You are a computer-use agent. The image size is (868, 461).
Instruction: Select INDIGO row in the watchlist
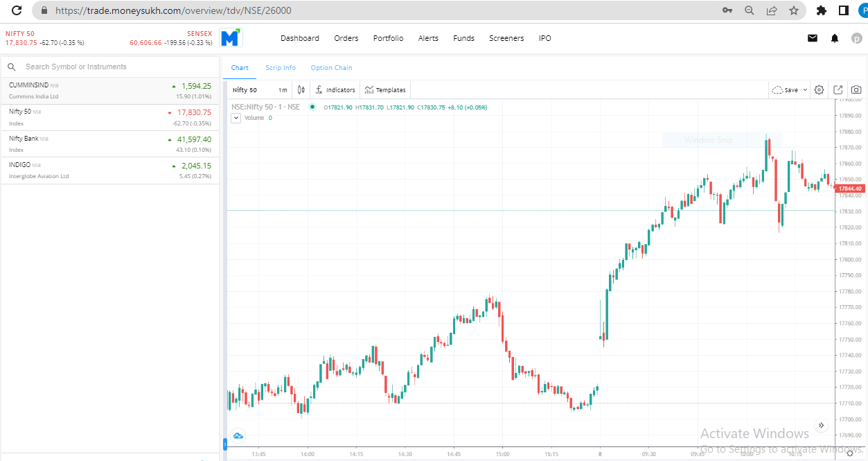tap(111, 171)
